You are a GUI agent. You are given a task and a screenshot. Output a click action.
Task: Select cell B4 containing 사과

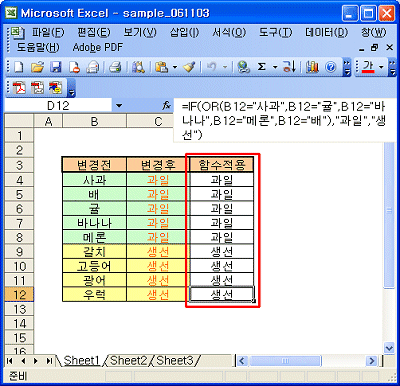point(94,180)
